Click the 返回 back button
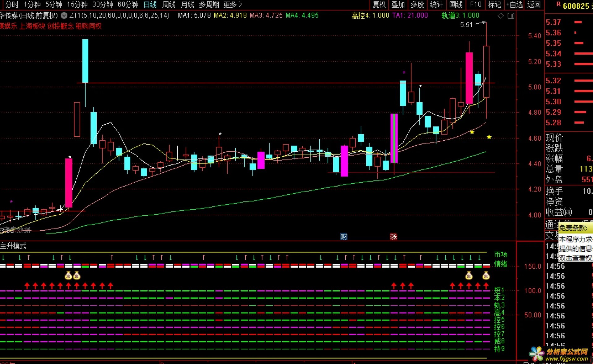Image resolution: width=593 pixels, height=364 pixels. point(534,5)
